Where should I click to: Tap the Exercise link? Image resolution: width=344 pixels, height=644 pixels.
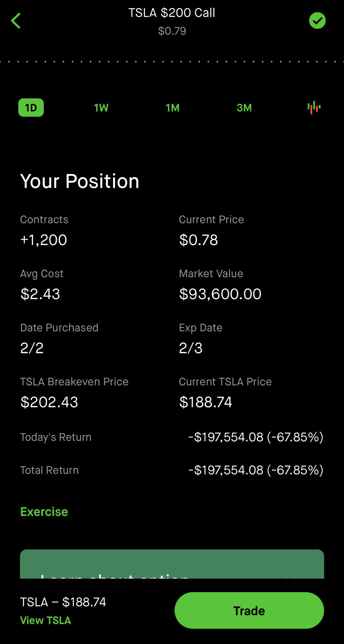pos(44,512)
